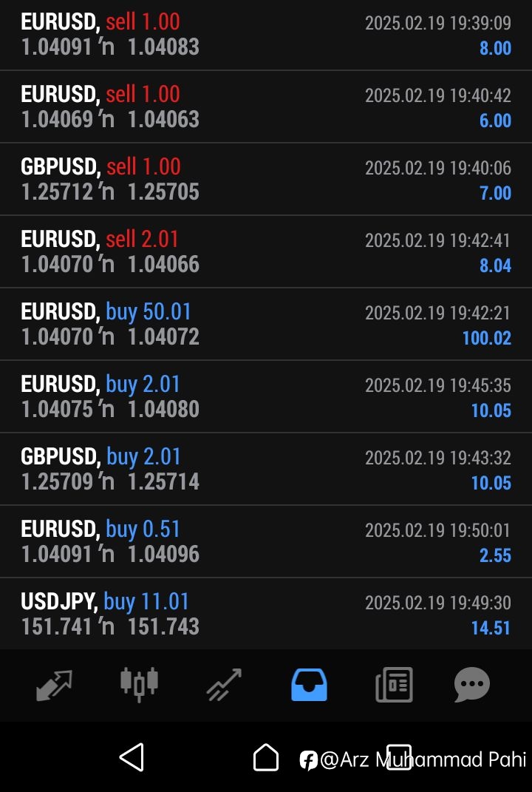532x792 pixels.
Task: Open the News newspaper icon
Action: (x=395, y=685)
